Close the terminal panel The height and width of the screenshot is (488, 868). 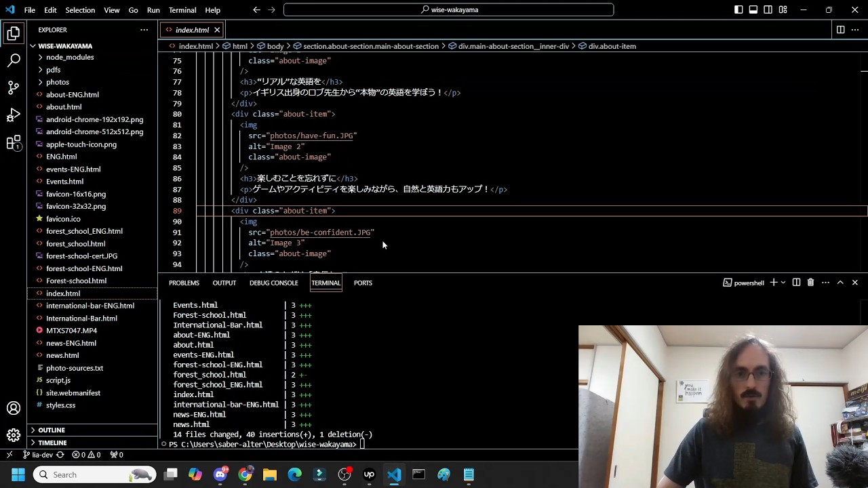click(x=854, y=283)
